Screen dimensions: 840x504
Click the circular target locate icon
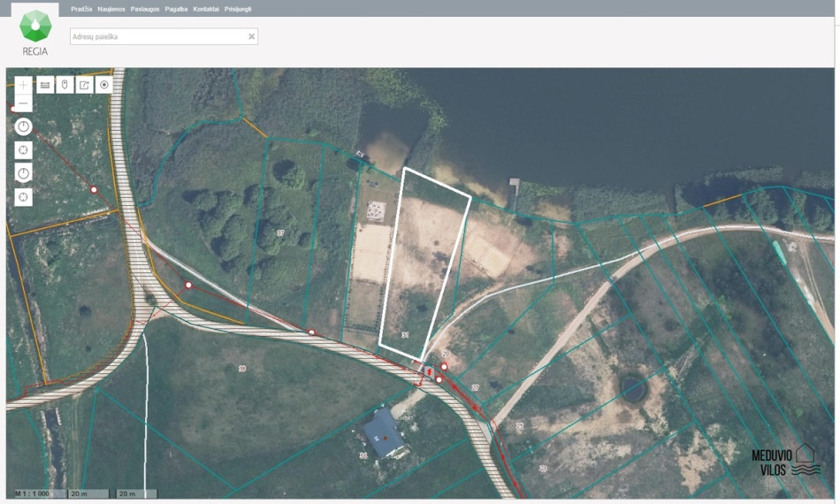(x=104, y=85)
